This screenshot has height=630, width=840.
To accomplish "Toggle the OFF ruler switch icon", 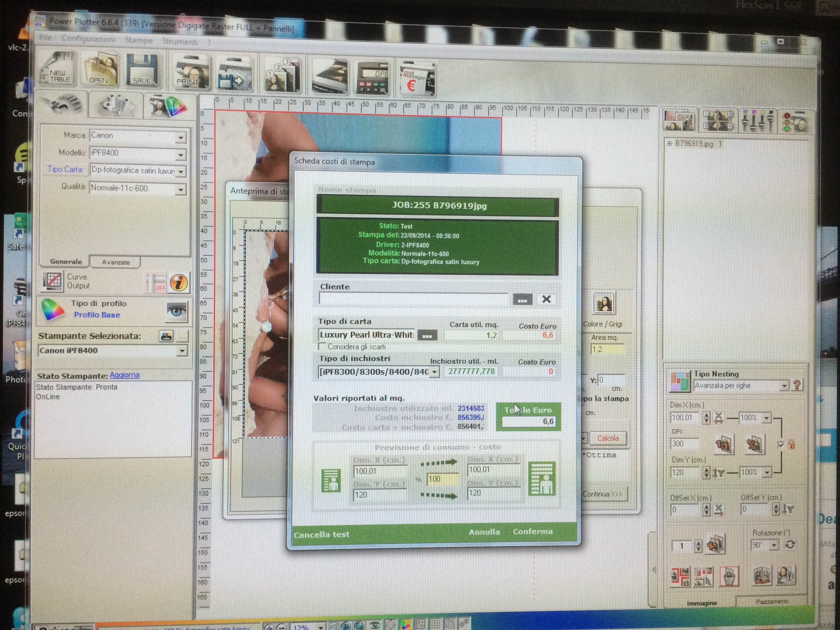I will [156, 283].
